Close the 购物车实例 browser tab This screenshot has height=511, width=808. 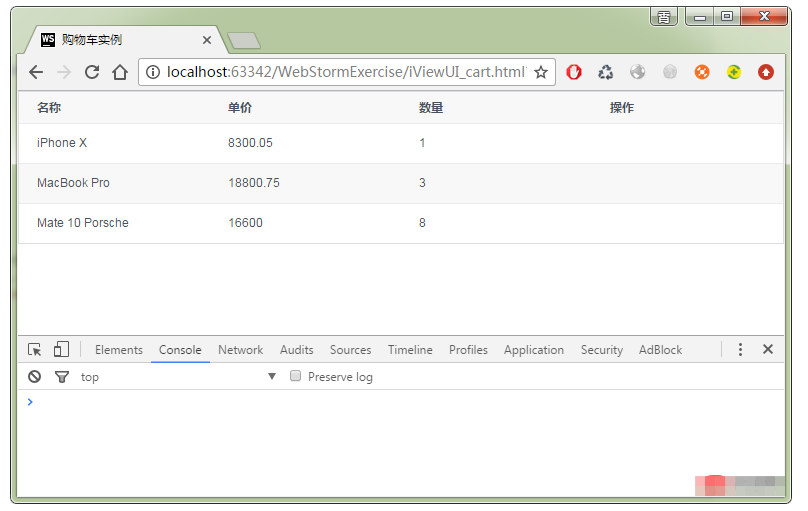pyautogui.click(x=207, y=40)
